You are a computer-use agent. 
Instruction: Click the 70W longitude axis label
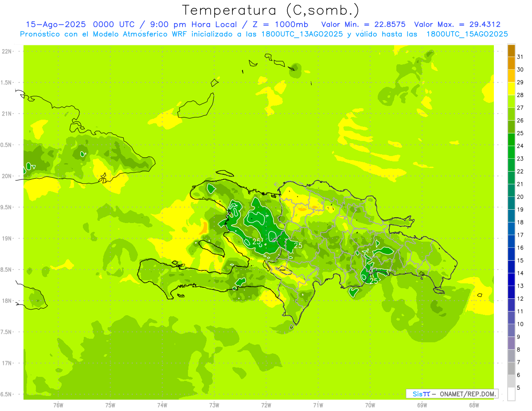point(370,405)
